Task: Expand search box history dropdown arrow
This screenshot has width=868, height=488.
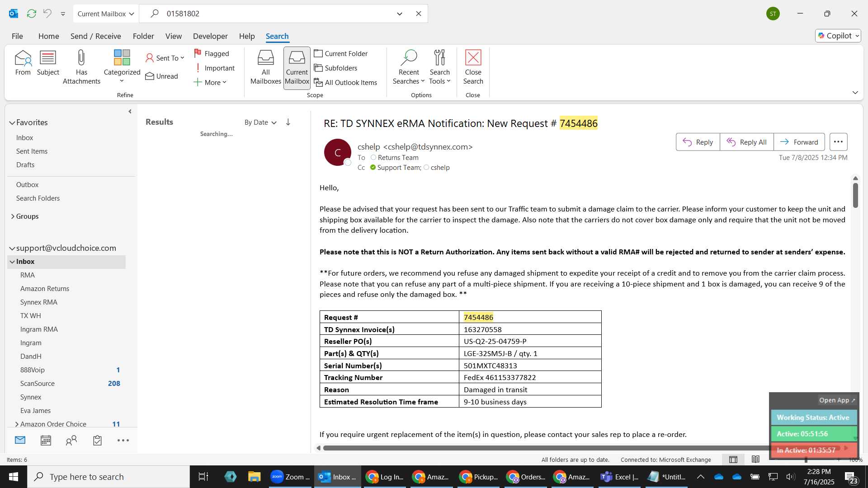Action: (x=400, y=14)
